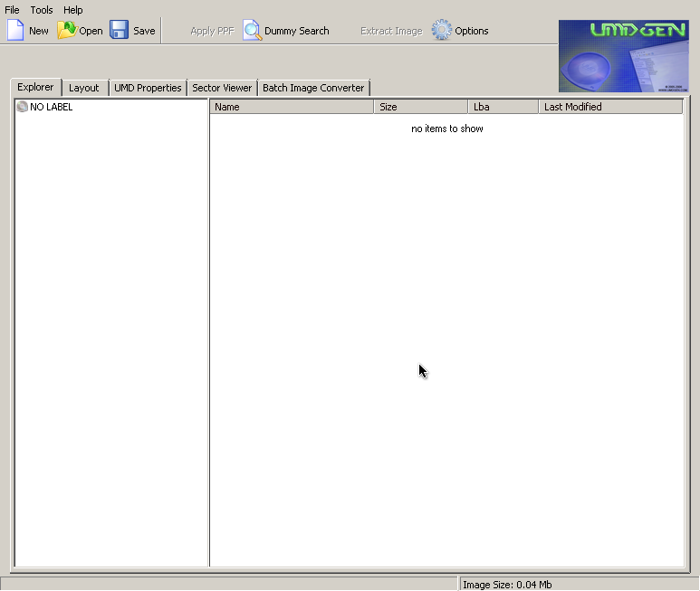This screenshot has height=591, width=700.
Task: Open the UMD Properties tab
Action: 148,88
